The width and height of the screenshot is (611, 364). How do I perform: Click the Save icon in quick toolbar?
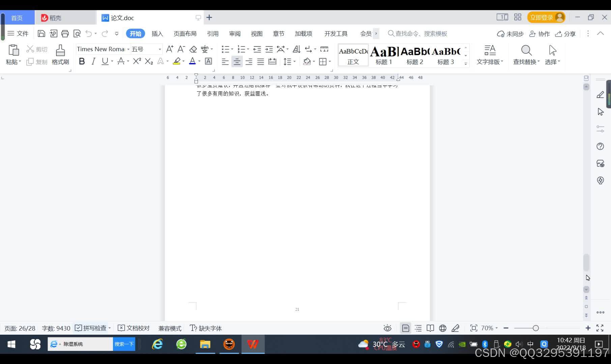[x=41, y=33]
